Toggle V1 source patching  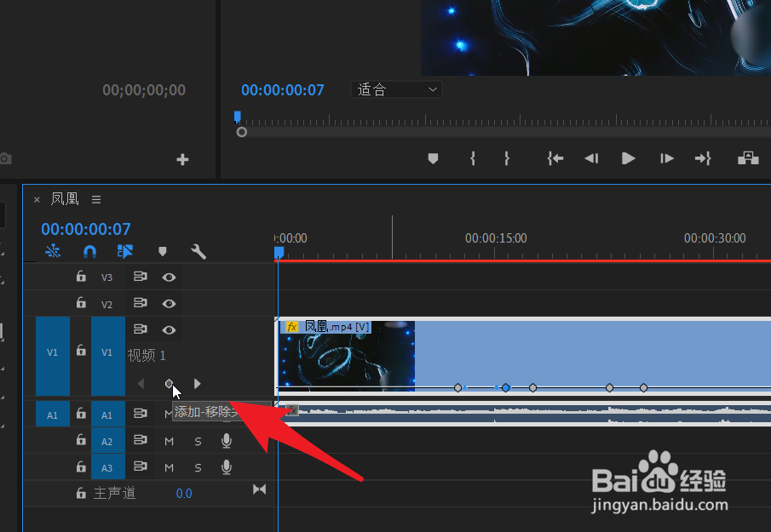pos(53,356)
